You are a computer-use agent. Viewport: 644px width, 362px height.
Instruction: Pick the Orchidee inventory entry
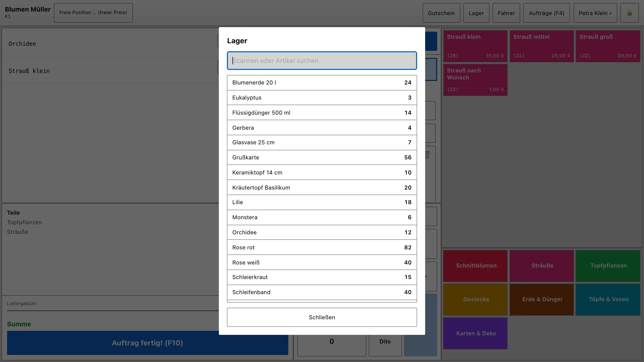pyautogui.click(x=322, y=232)
